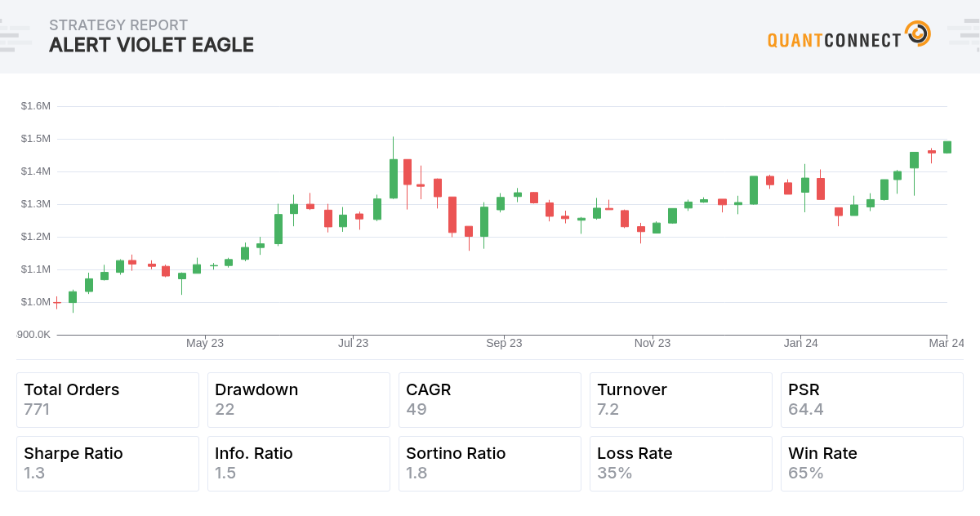Image resolution: width=980 pixels, height=516 pixels.
Task: Click the PSR label
Action: (804, 389)
